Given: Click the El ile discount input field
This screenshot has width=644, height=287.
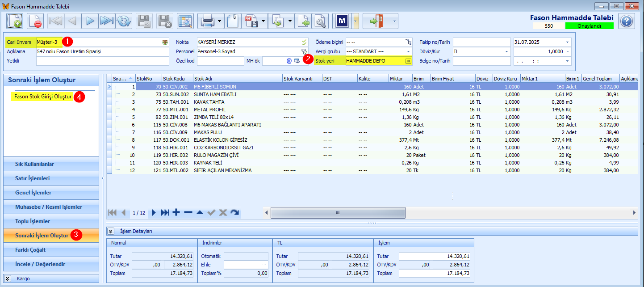Looking at the screenshot, I should coord(246,265).
